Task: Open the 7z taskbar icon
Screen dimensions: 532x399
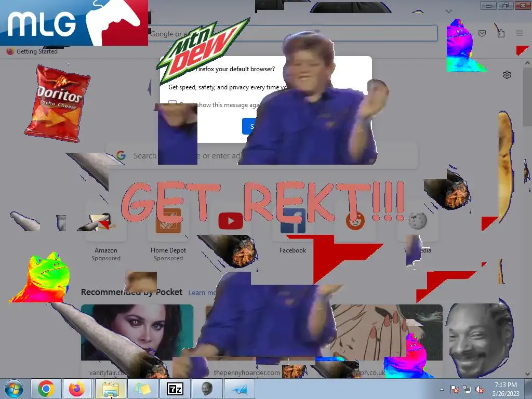Action: point(175,389)
